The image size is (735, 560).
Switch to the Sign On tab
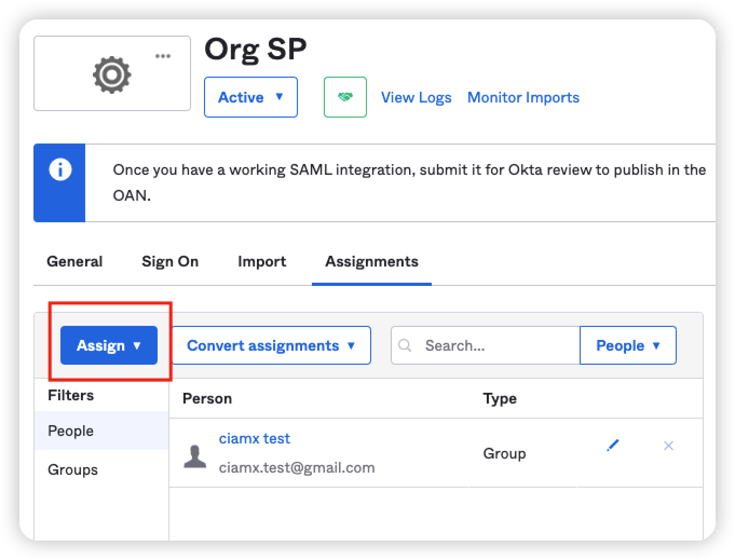click(170, 262)
